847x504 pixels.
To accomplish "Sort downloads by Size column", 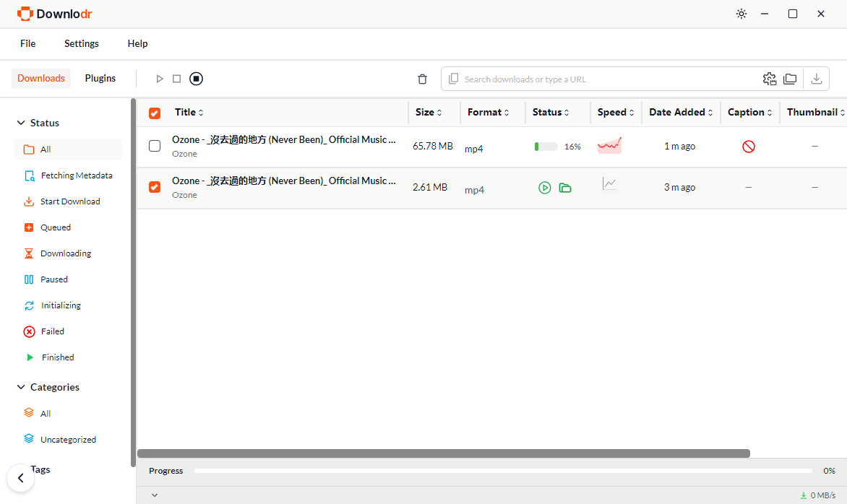I will tap(429, 112).
